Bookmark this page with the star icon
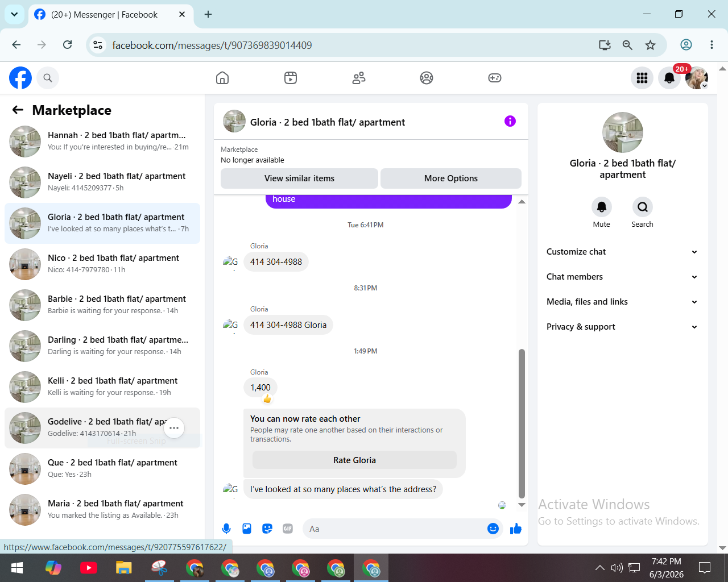 651,45
